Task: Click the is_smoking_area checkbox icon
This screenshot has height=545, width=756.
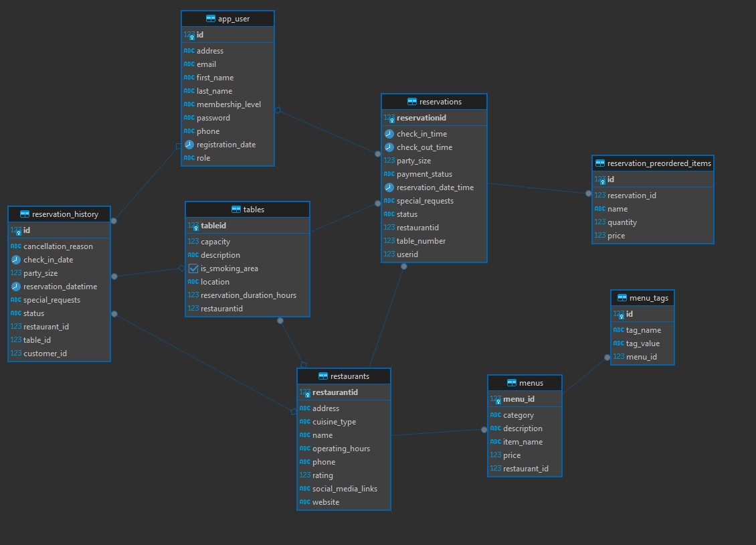Action: click(x=193, y=268)
